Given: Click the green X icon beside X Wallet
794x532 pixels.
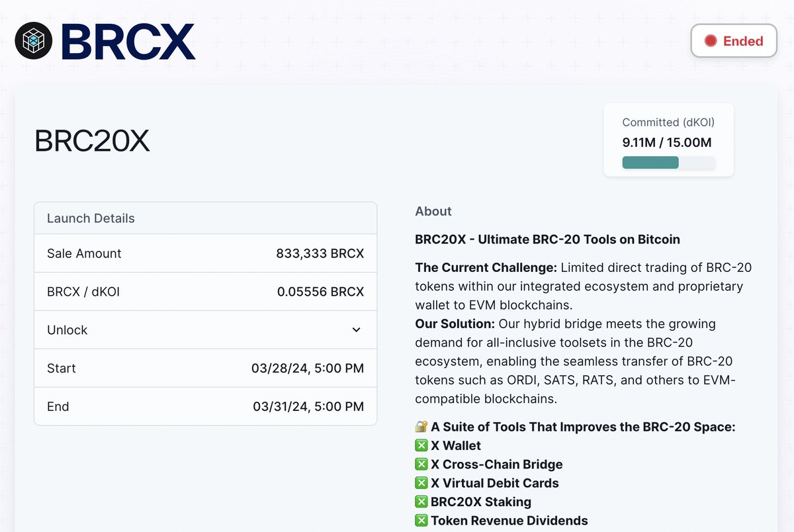Looking at the screenshot, I should pos(421,446).
